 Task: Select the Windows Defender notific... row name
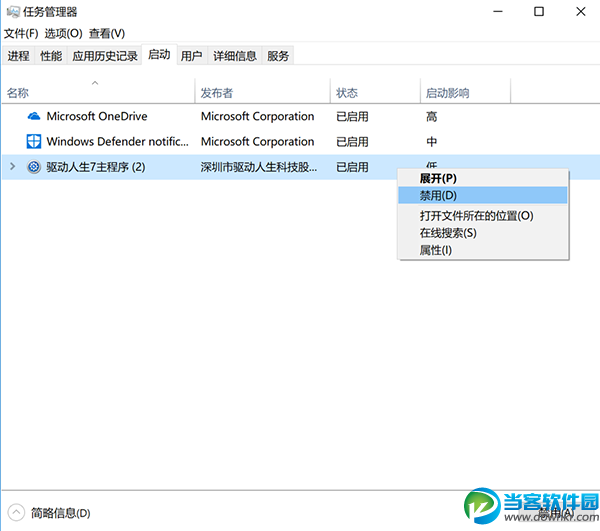click(x=117, y=142)
